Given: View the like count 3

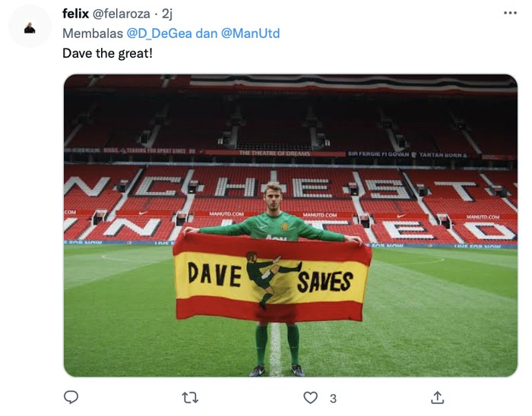Looking at the screenshot, I should (x=333, y=399).
